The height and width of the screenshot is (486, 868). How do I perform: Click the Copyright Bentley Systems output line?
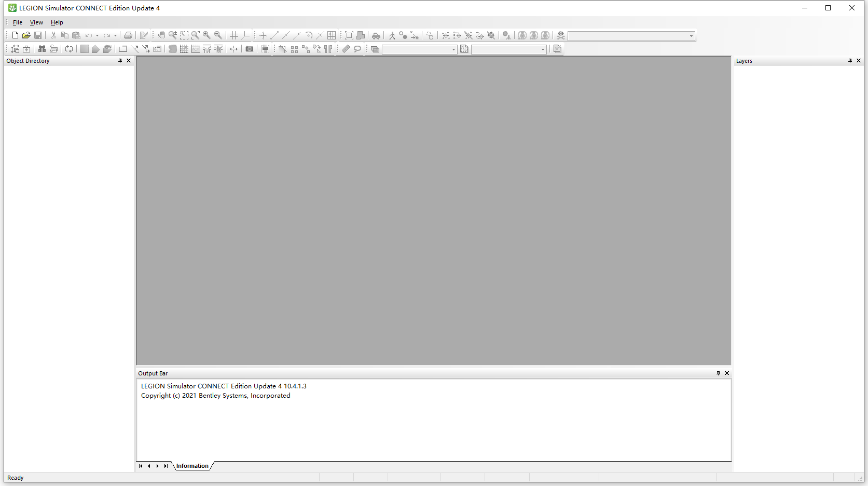[x=216, y=396]
